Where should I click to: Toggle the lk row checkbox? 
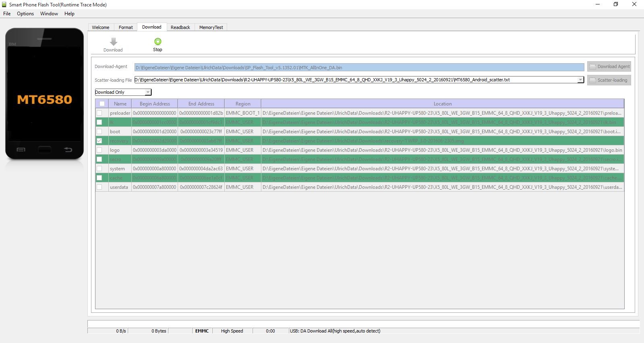(x=99, y=122)
